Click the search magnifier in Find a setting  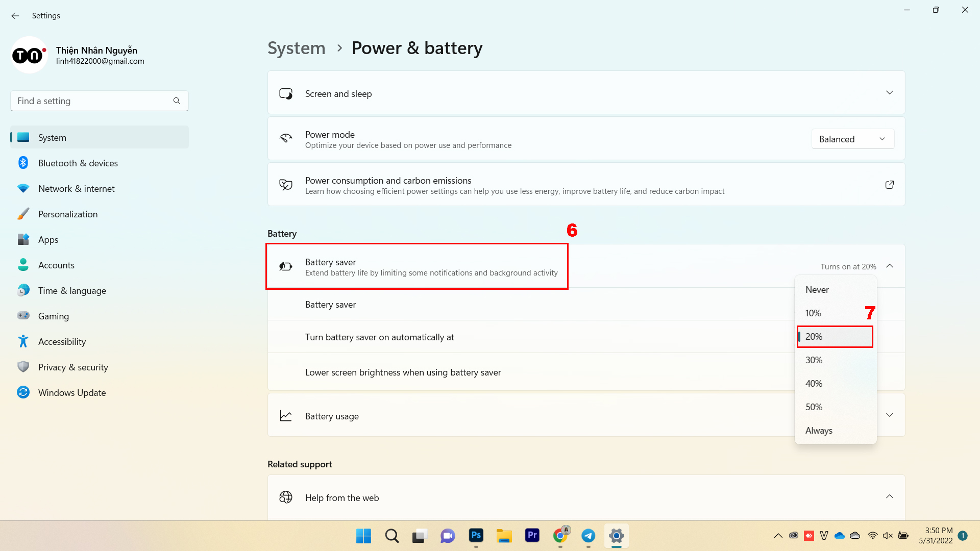point(177,101)
